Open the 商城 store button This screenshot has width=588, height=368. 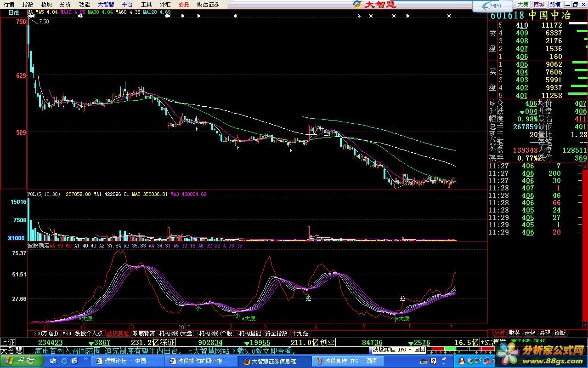point(539,4)
